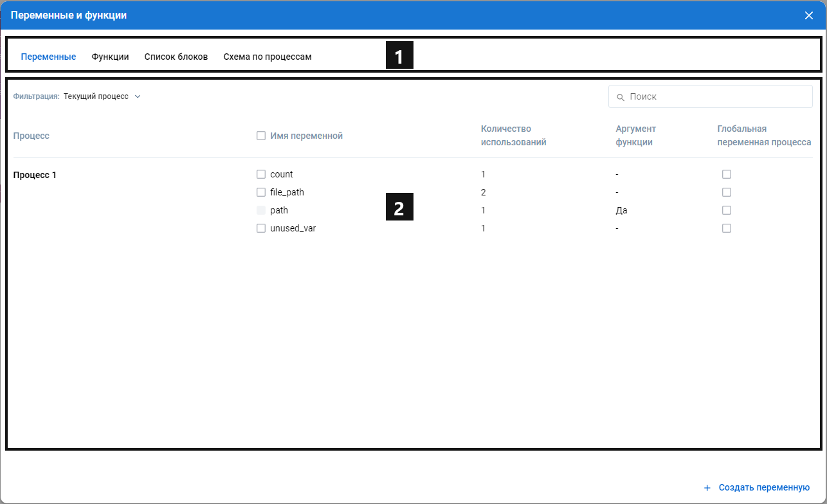
Task: Click the variable name count
Action: 282,174
